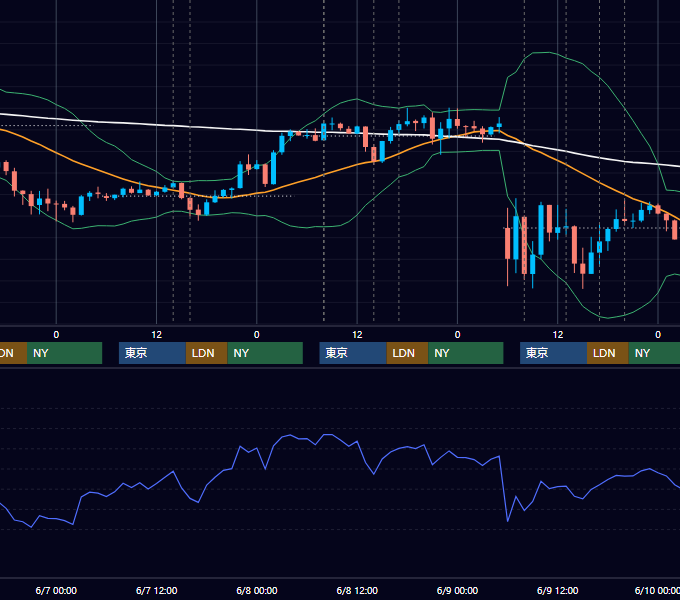Select the LDN session bar on 6/9
Viewport: 680px width, 600px height.
click(x=608, y=353)
